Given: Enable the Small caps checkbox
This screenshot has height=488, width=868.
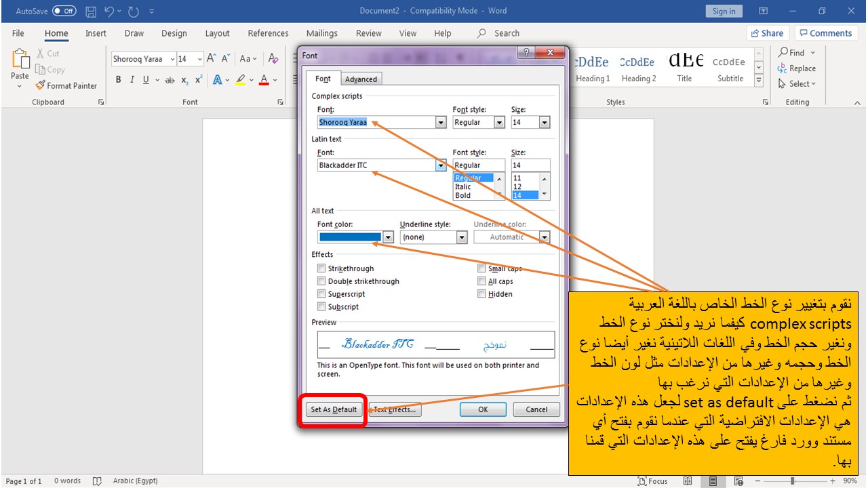Looking at the screenshot, I should coord(481,268).
